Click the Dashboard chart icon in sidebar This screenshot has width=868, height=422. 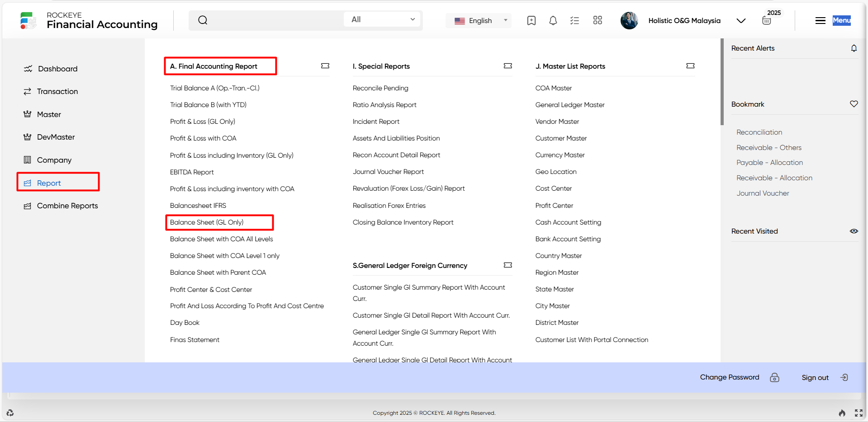[28, 69]
